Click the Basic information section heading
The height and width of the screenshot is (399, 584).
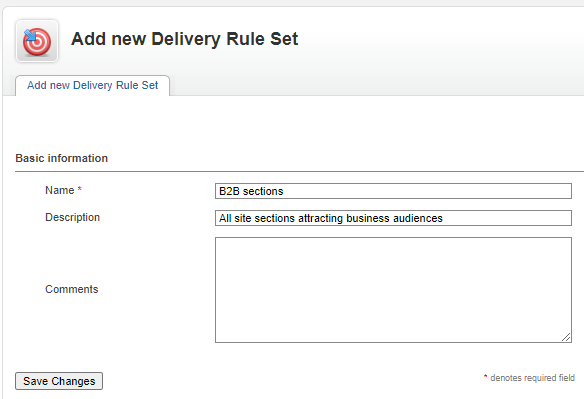(x=61, y=158)
